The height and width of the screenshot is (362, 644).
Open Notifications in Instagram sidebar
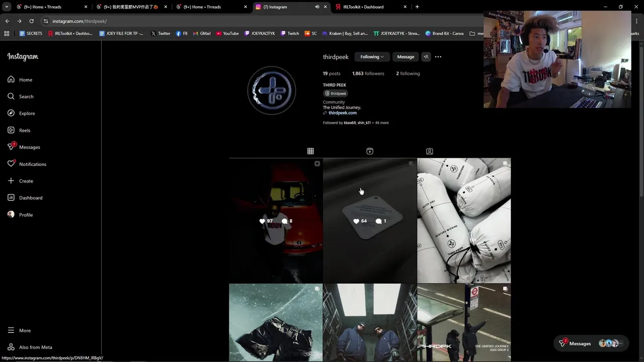(x=27, y=164)
